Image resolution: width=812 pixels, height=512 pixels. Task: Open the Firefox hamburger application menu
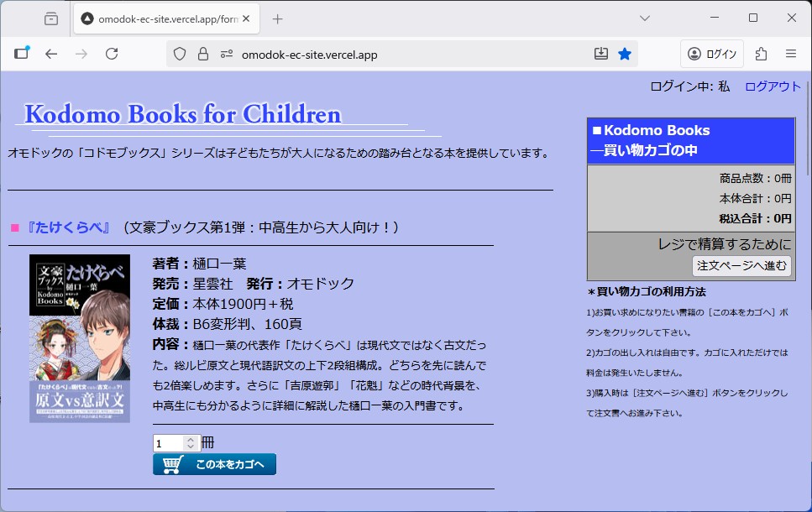pos(790,54)
